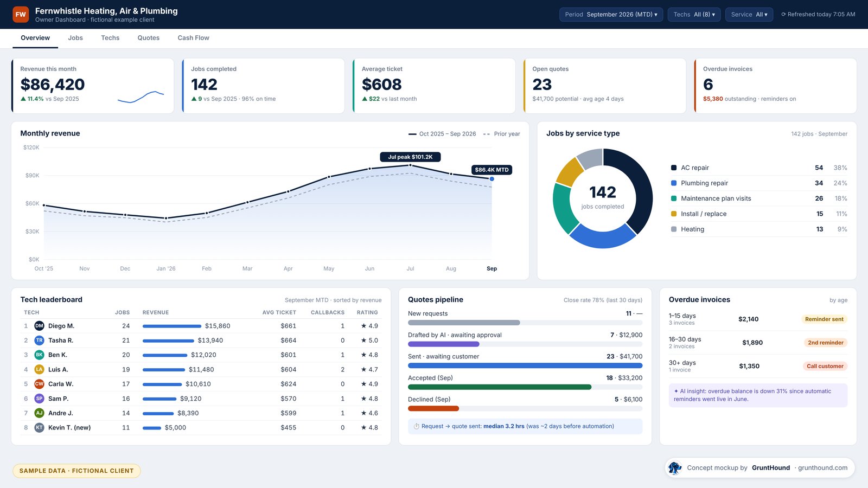Click the Sample Data Fictional Client badge

click(76, 471)
